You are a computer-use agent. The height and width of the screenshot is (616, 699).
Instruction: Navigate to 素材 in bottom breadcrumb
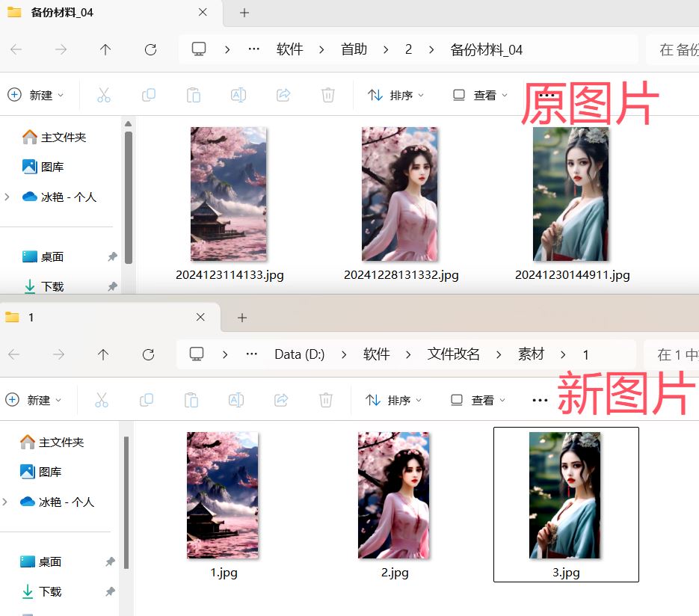click(x=531, y=354)
